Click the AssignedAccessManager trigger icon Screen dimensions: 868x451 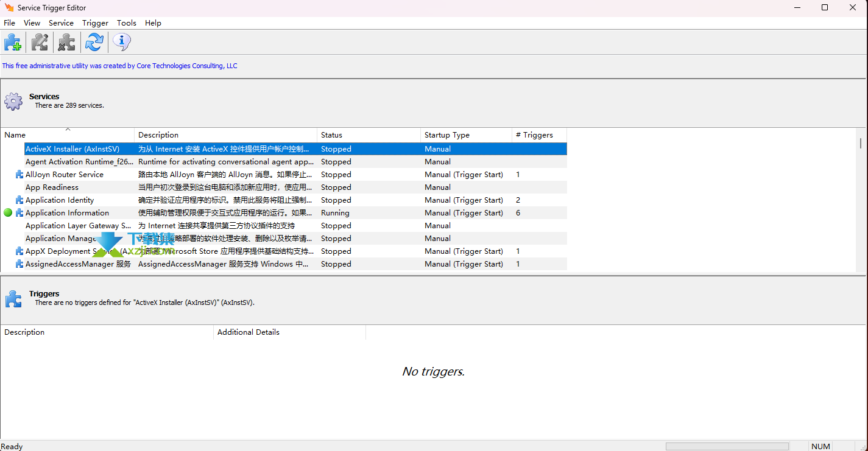19,264
